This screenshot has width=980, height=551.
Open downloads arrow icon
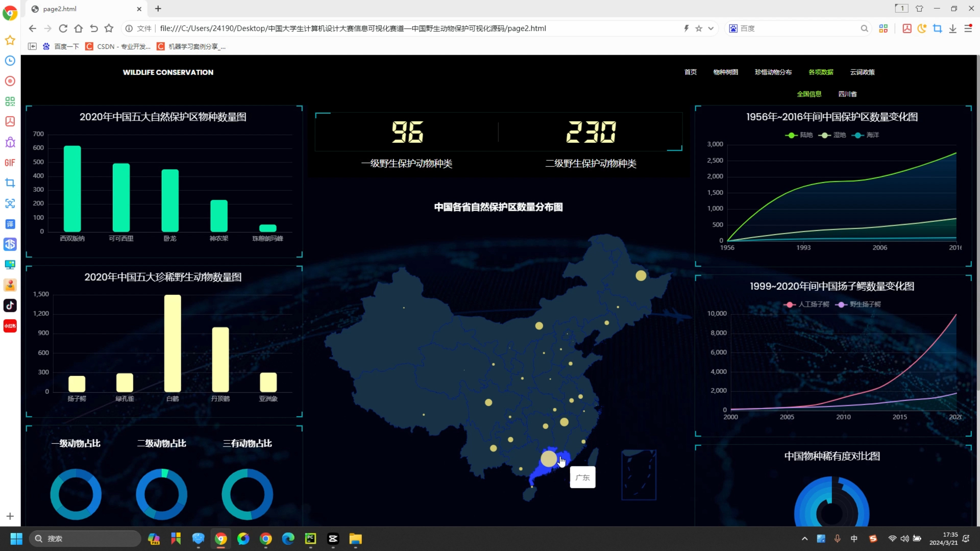952,29
